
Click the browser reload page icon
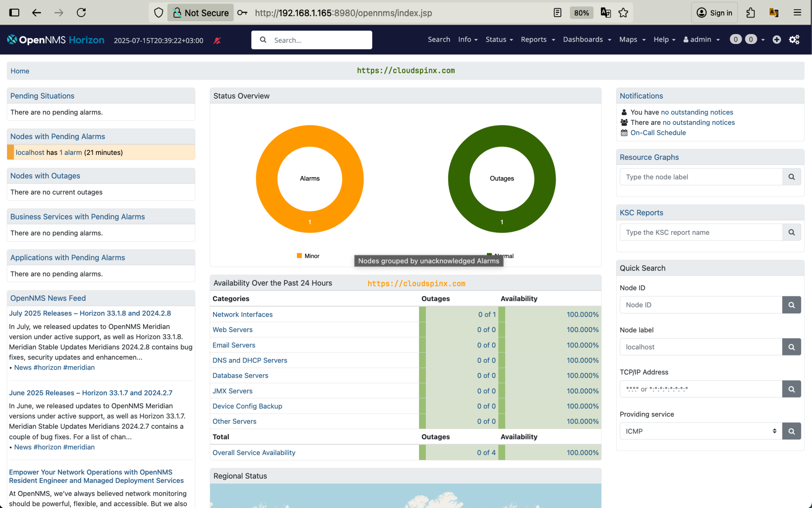pos(81,13)
